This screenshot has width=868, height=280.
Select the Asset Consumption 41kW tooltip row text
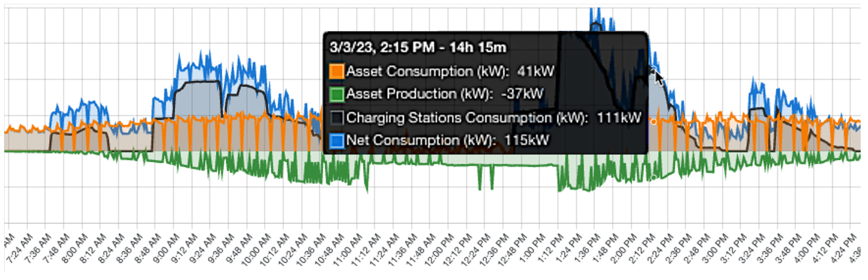tap(450, 71)
